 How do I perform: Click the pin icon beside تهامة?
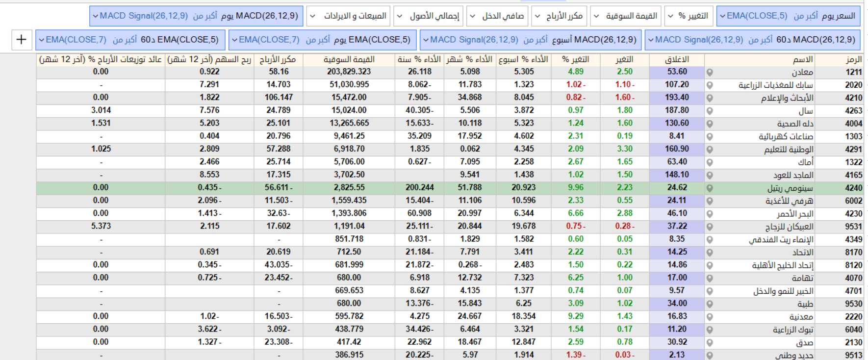click(x=710, y=278)
